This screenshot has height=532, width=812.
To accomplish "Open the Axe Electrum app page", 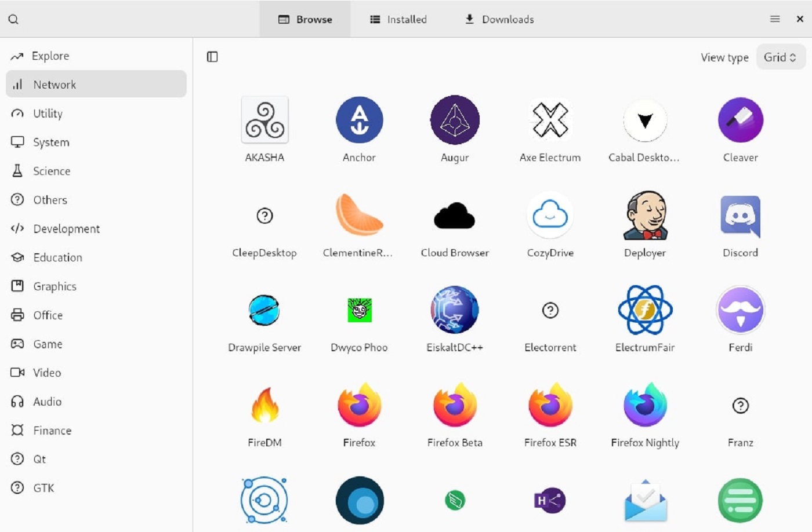I will (x=550, y=127).
